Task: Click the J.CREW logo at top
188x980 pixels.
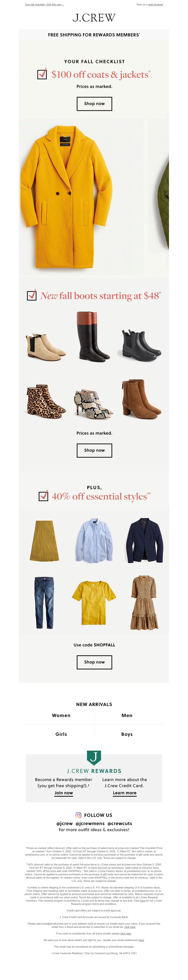Action: pyautogui.click(x=94, y=18)
